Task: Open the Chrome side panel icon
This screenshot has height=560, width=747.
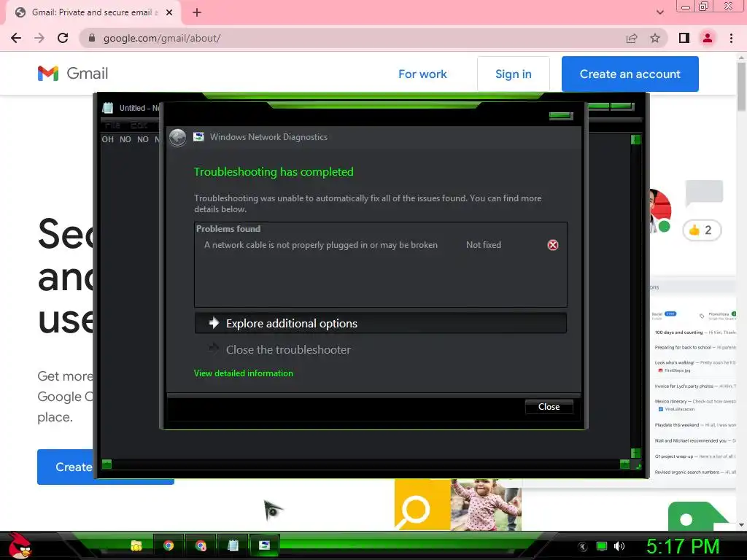Action: tap(684, 38)
